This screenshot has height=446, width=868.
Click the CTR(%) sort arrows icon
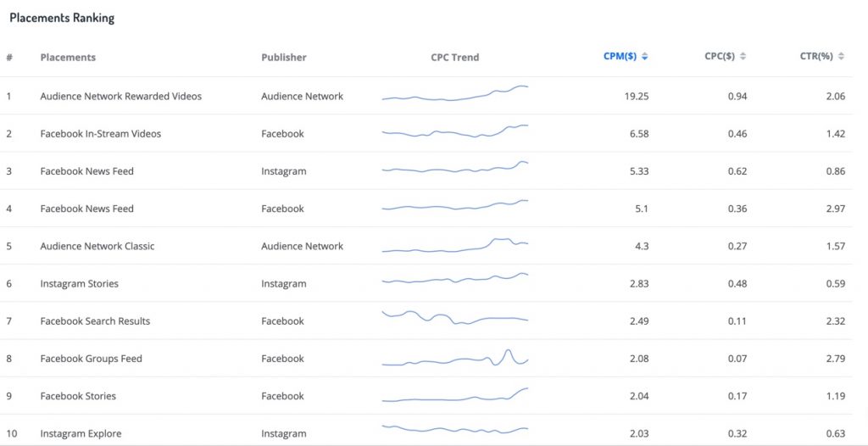(842, 57)
